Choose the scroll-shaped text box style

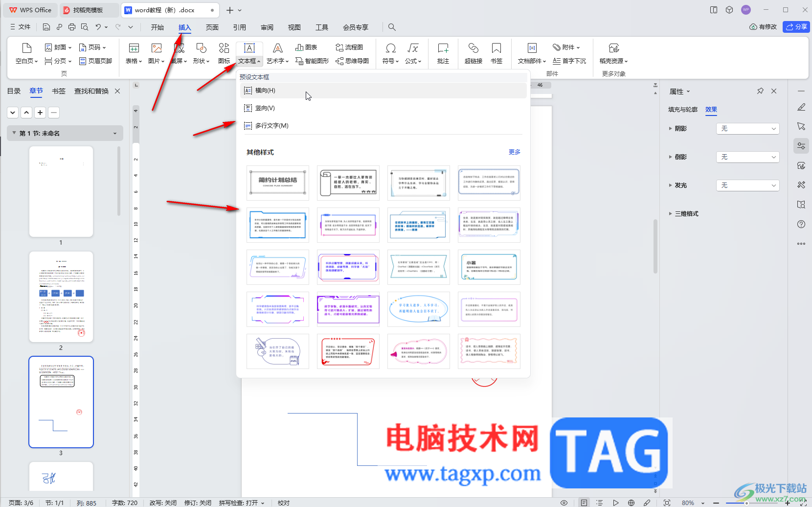348,183
